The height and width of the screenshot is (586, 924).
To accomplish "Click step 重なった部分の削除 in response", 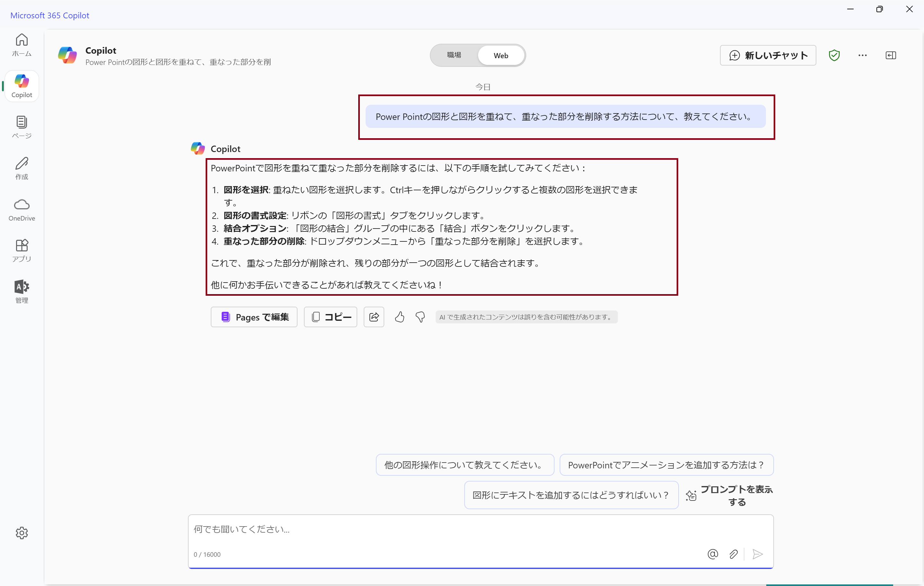I will pos(264,241).
